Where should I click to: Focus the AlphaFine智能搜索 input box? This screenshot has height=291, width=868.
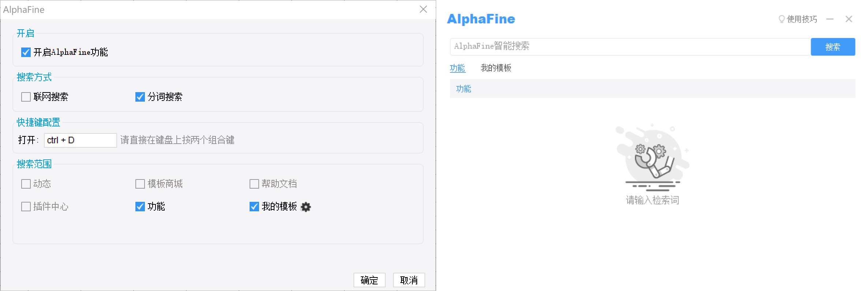(629, 47)
